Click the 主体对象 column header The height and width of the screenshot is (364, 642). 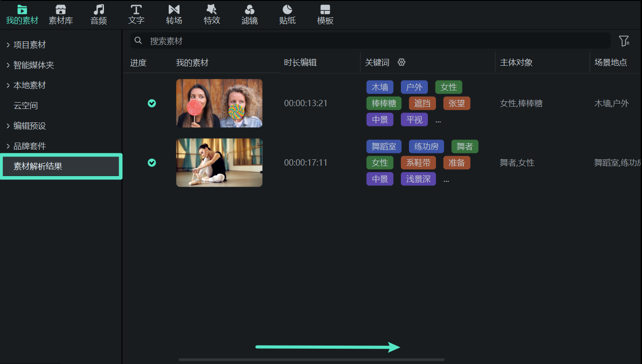516,63
